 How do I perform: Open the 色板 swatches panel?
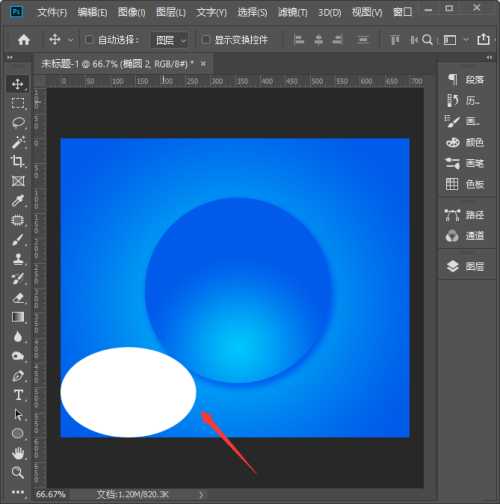465,184
